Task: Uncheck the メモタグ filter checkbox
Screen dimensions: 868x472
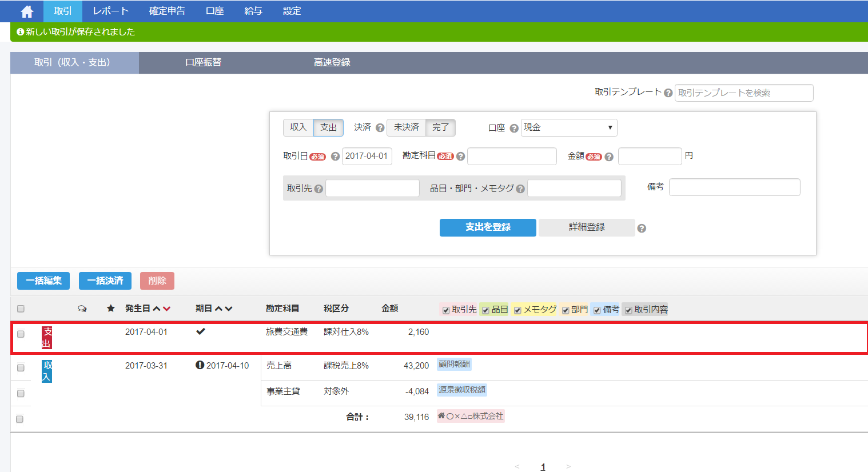Action: [x=517, y=310]
